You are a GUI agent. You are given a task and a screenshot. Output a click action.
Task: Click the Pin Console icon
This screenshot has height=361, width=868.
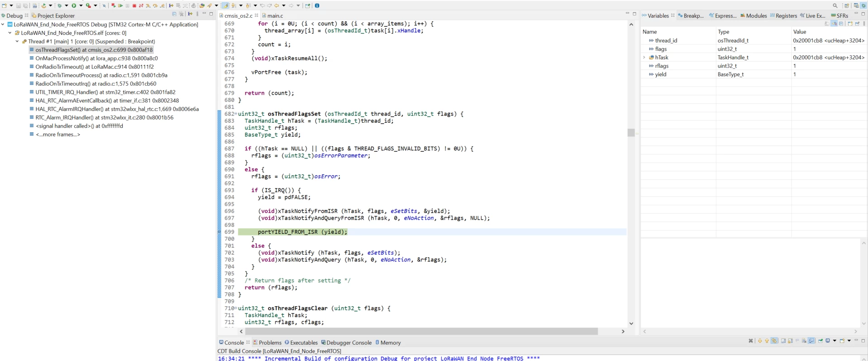click(820, 341)
